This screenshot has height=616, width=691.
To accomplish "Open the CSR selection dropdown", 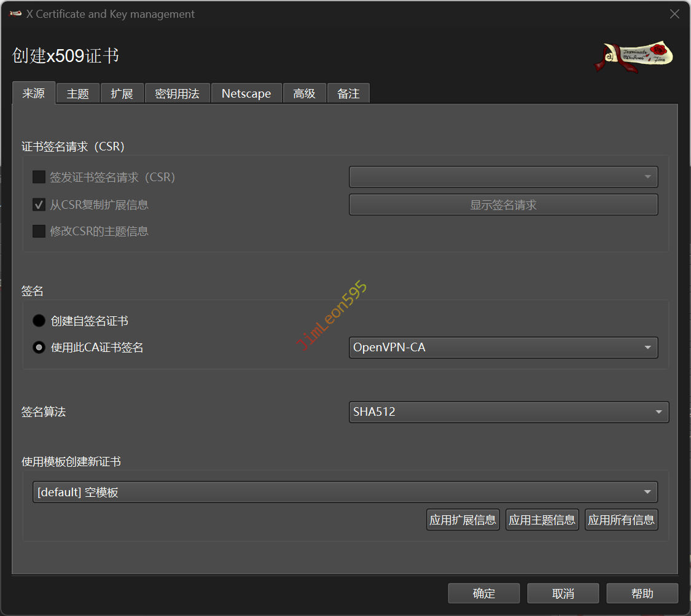I will [503, 177].
